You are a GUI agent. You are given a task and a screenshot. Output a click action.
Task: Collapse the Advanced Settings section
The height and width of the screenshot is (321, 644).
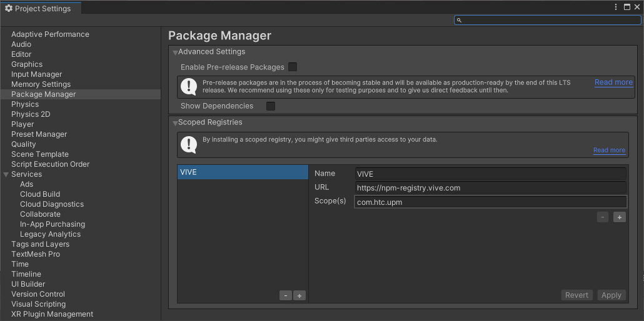pyautogui.click(x=176, y=52)
